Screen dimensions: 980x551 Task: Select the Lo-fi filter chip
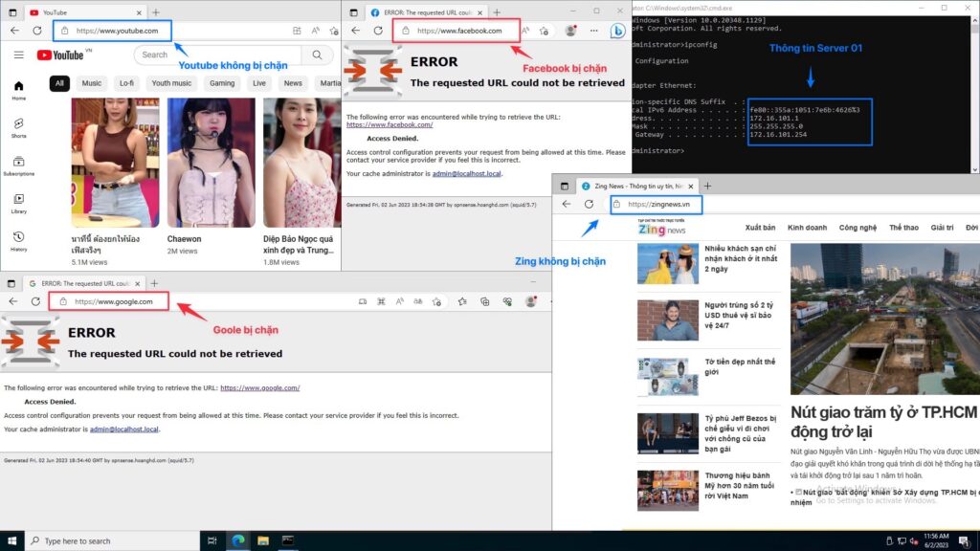click(x=126, y=83)
